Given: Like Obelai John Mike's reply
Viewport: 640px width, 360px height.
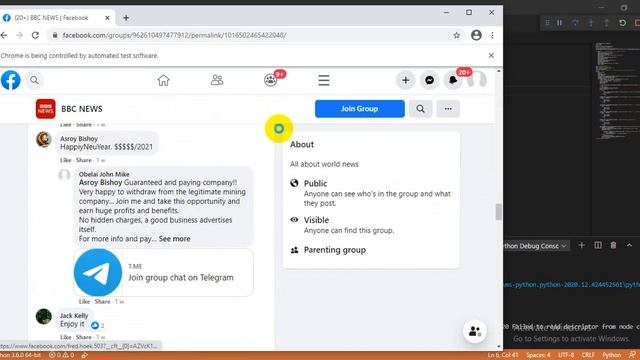Looking at the screenshot, I should click(84, 302).
